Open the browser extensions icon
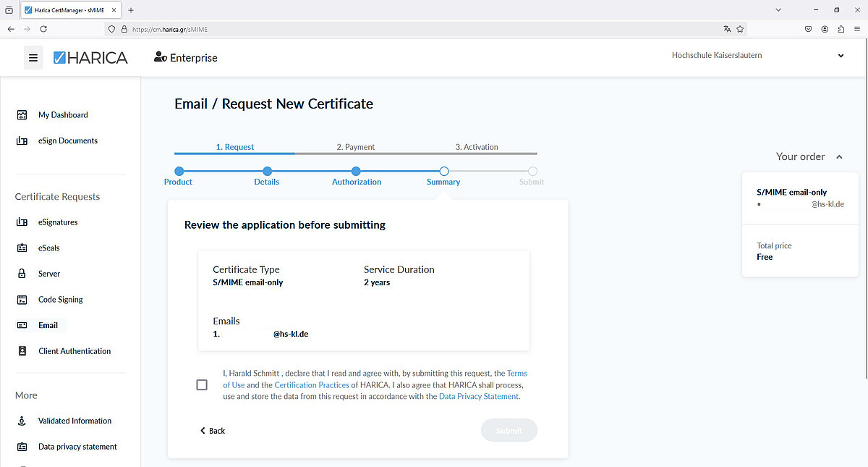Image resolution: width=868 pixels, height=467 pixels. [841, 29]
